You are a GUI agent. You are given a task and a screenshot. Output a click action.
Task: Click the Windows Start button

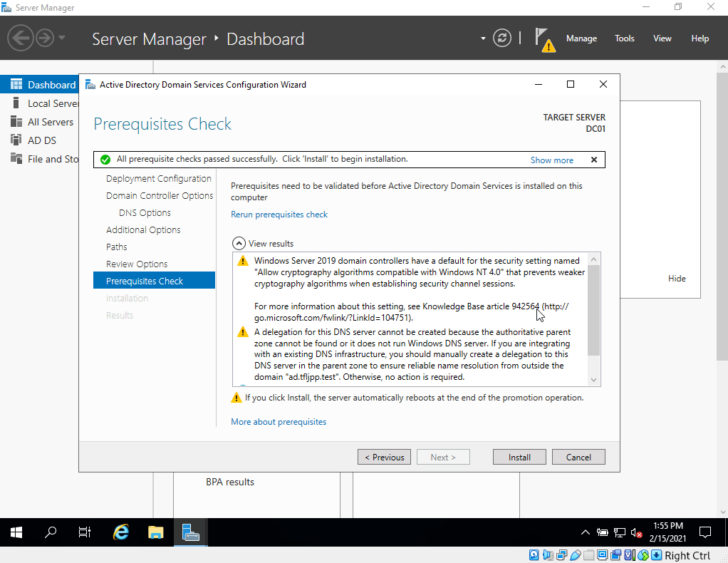coord(16,532)
